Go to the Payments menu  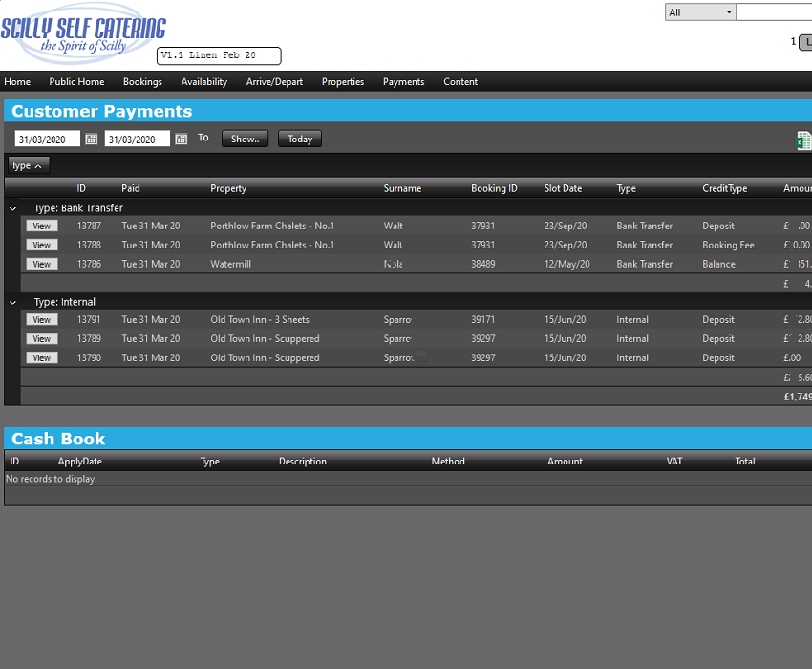coord(403,82)
